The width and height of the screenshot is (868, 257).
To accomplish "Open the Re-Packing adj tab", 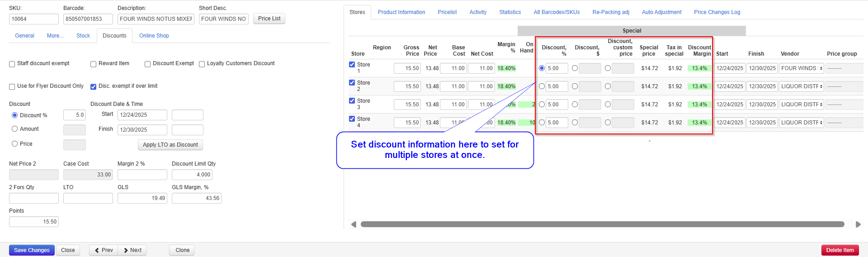I will (611, 12).
